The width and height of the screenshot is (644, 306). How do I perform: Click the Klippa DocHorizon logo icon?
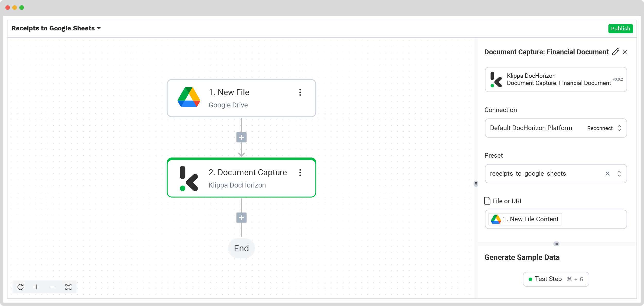[x=496, y=79]
